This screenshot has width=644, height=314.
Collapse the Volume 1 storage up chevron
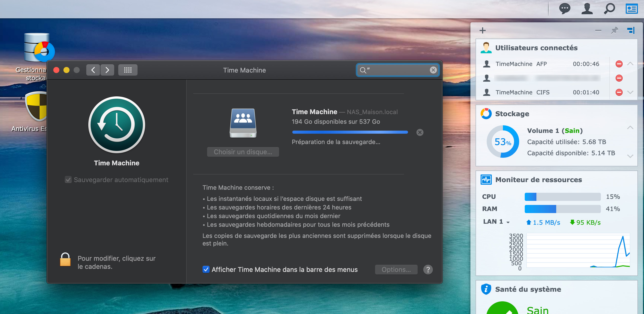click(x=630, y=127)
